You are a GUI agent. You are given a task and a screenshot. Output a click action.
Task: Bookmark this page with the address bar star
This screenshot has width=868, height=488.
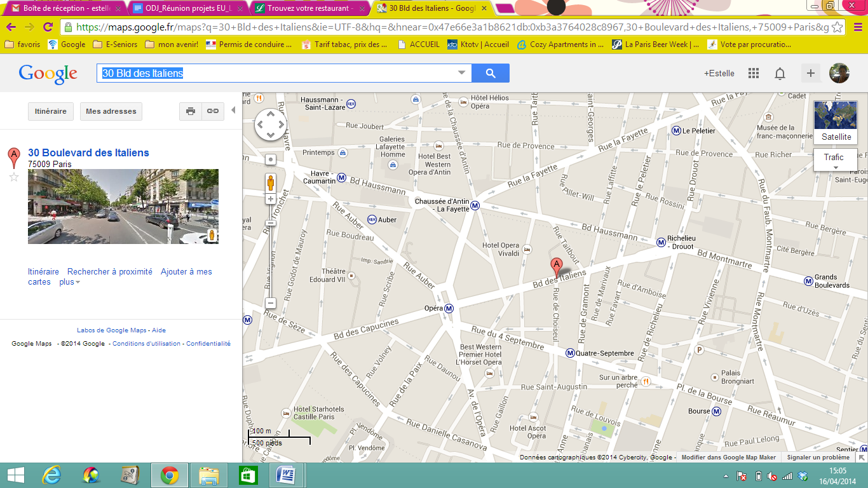837,27
